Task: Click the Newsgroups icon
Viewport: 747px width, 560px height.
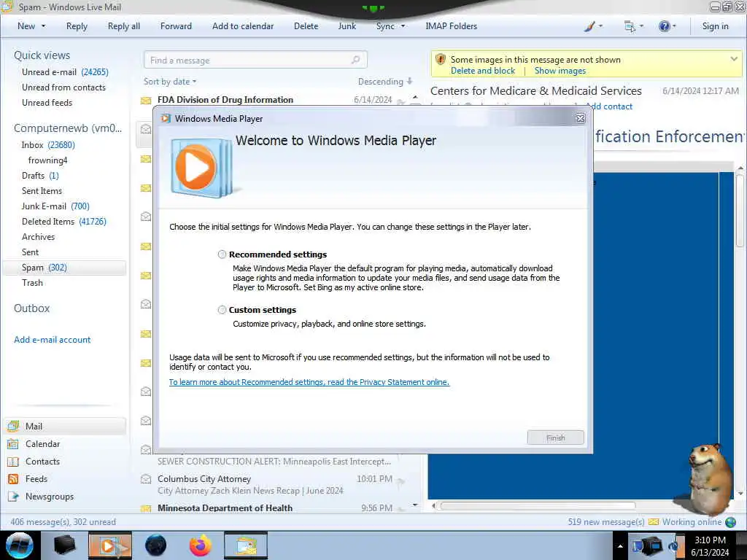Action: 13,496
